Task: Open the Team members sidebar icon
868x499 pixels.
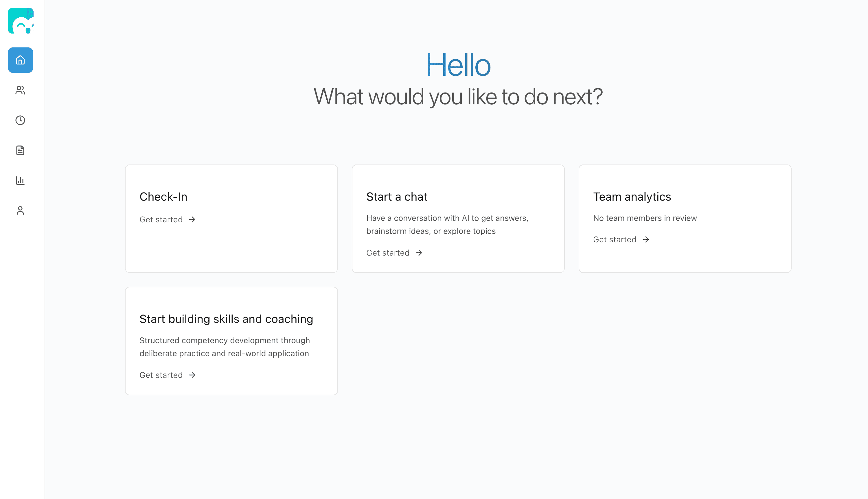Action: coord(20,90)
